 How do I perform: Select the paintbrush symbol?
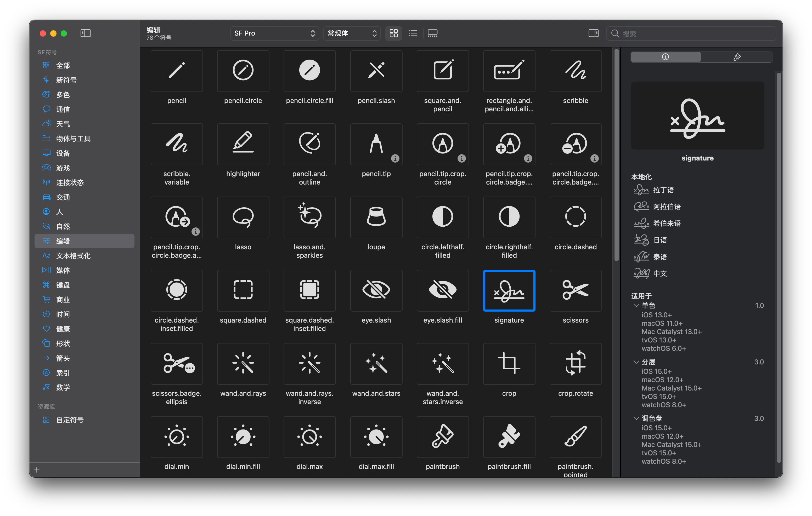point(442,437)
